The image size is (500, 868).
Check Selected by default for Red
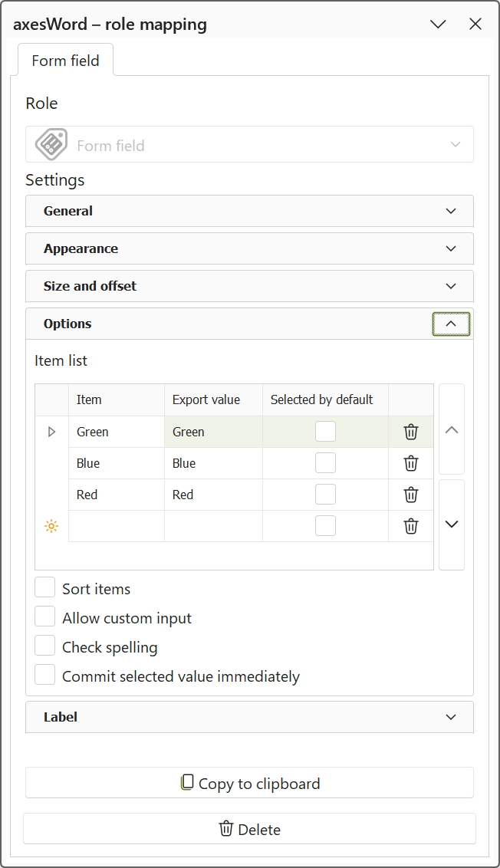pos(326,495)
